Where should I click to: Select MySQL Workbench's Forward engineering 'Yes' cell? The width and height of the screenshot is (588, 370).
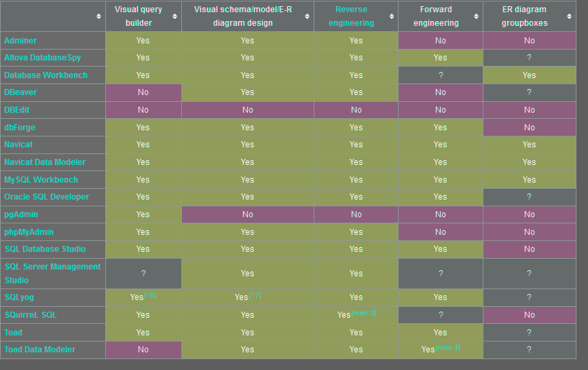coord(441,179)
